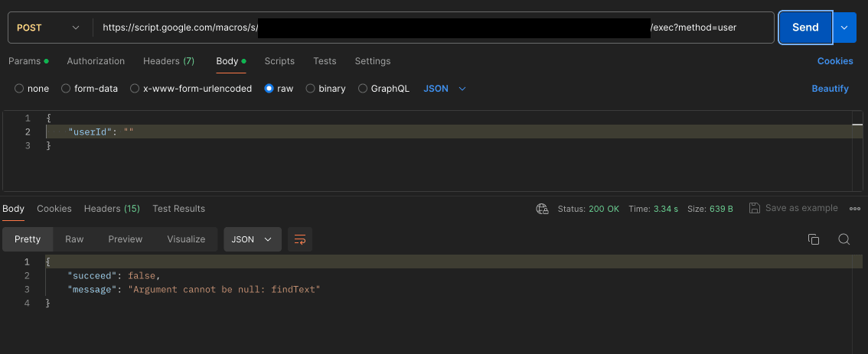Expand the Send button arrow dropdown
This screenshot has width=868, height=354.
tap(844, 28)
